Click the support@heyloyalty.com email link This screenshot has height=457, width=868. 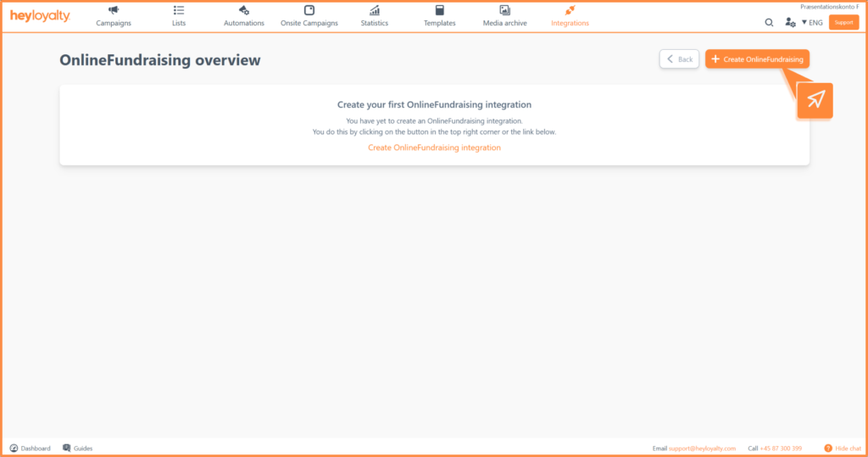click(x=702, y=449)
